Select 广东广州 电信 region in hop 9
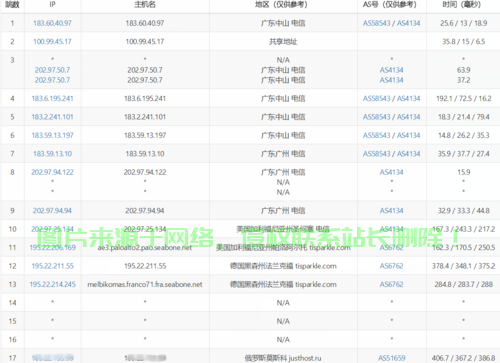The width and height of the screenshot is (500, 363). coord(283,210)
